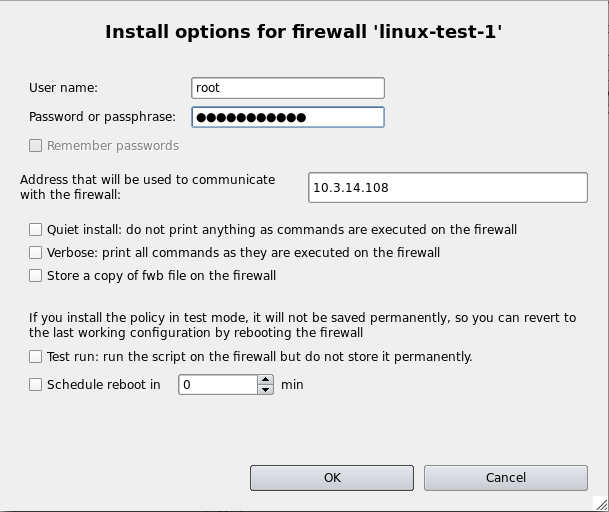Click the Install options dialog title text

(x=304, y=32)
